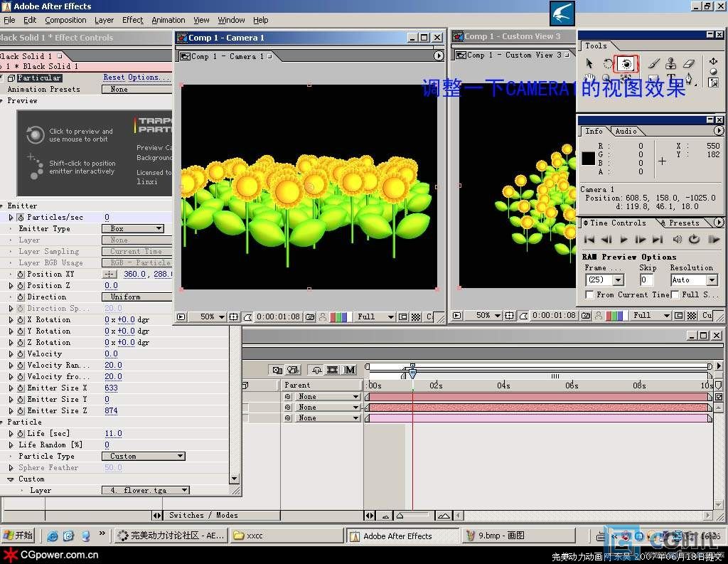Open Emitter Type Box dropdown
The image size is (728, 564).
tap(133, 228)
